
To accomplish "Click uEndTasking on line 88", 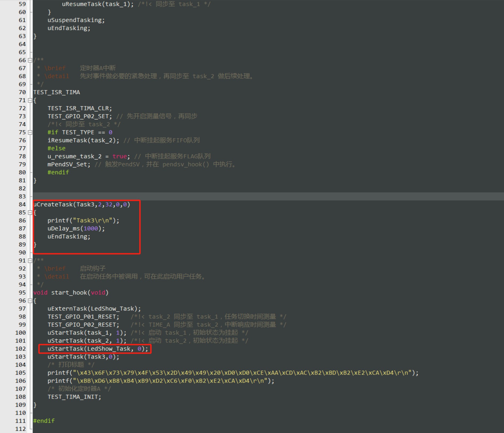I will point(69,236).
